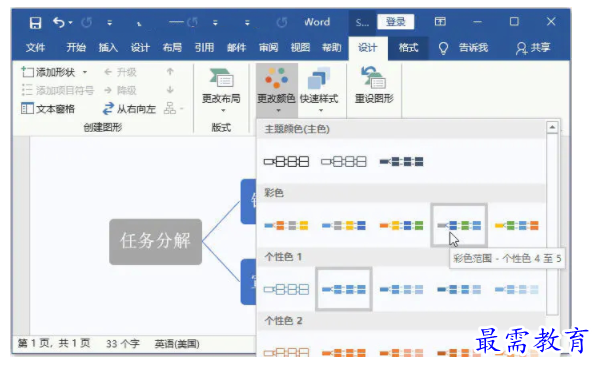
Task: Click the 登录 sign-in button
Action: click(396, 22)
